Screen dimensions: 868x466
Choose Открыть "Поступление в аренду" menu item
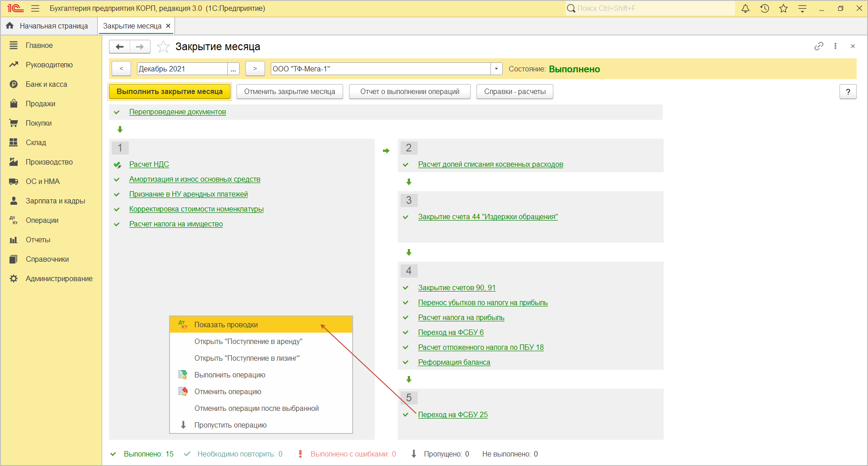[x=261, y=341]
